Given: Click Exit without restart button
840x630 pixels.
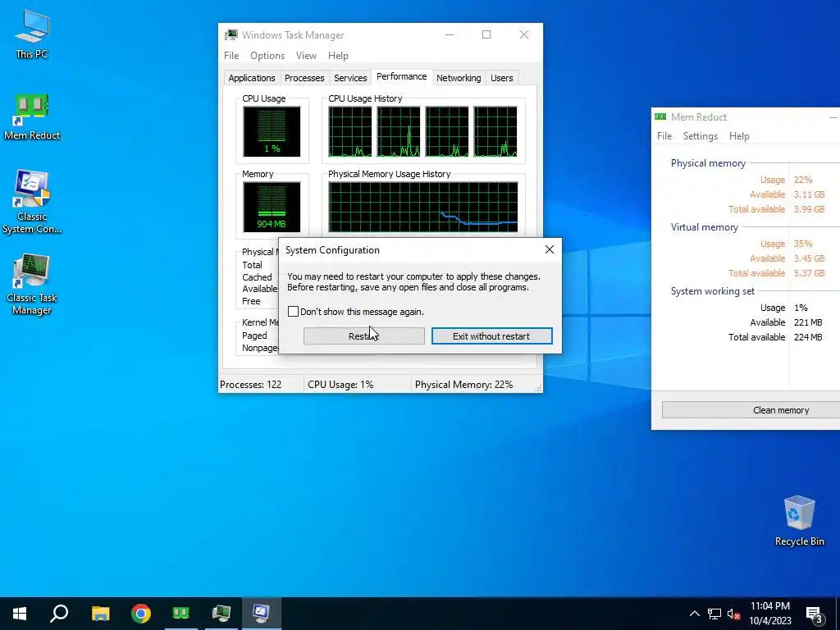Looking at the screenshot, I should 492,336.
